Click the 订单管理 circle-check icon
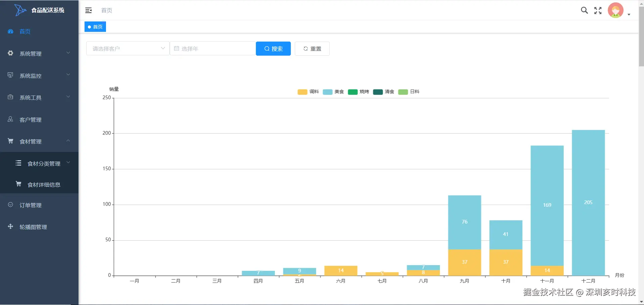 (10, 205)
